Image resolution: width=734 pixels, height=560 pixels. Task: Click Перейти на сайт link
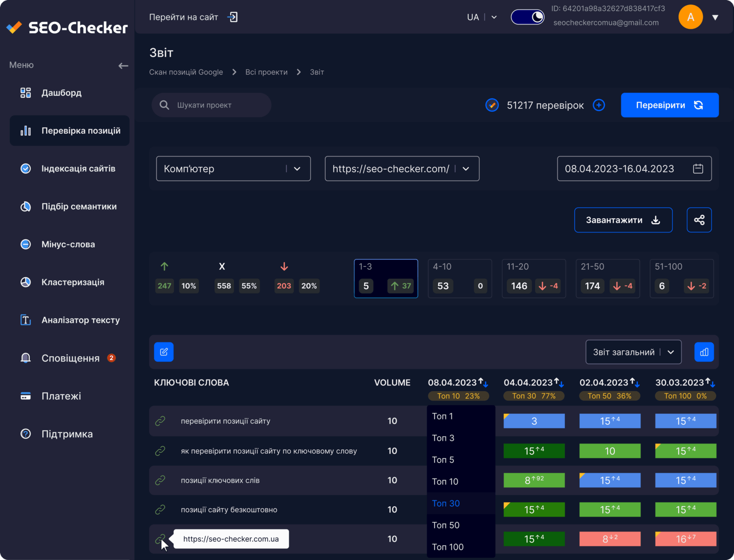click(183, 17)
